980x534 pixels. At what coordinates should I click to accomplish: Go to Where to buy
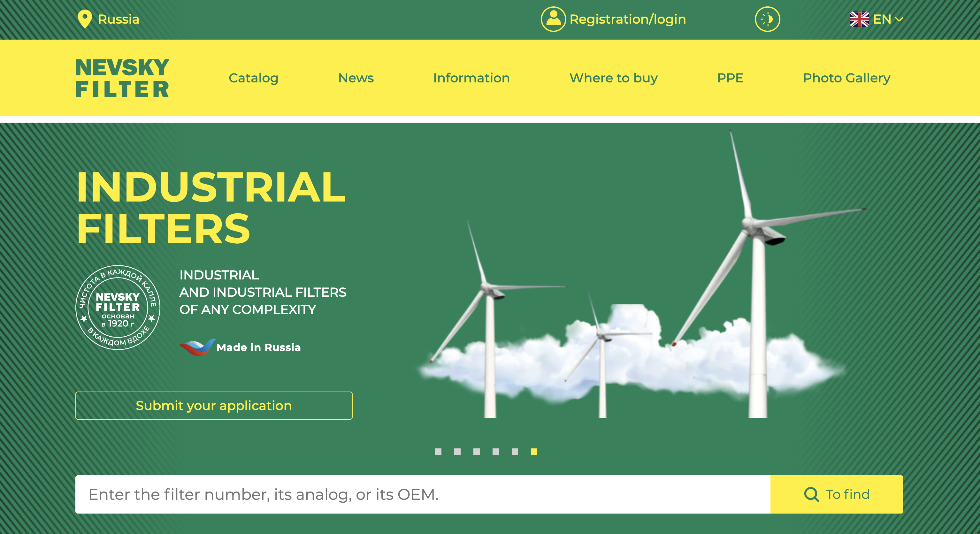(614, 78)
